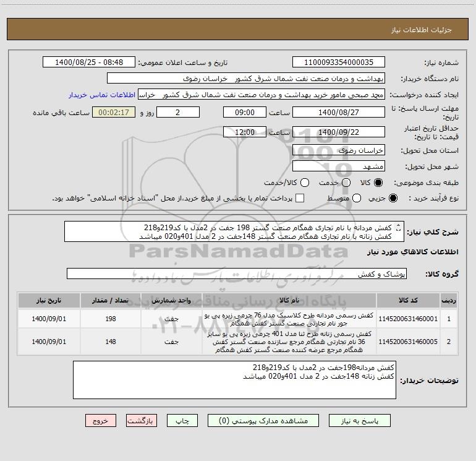The height and width of the screenshot is (461, 476).
Task: Click the validity time 12:00 field
Action: pyautogui.click(x=245, y=132)
